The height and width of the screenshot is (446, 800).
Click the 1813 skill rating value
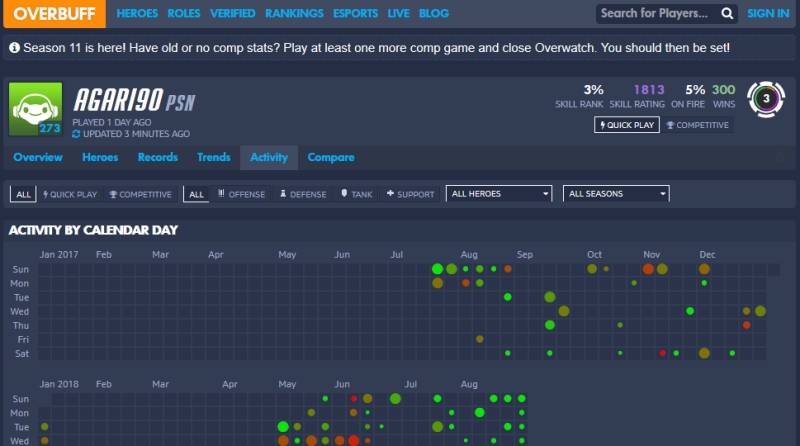(648, 90)
